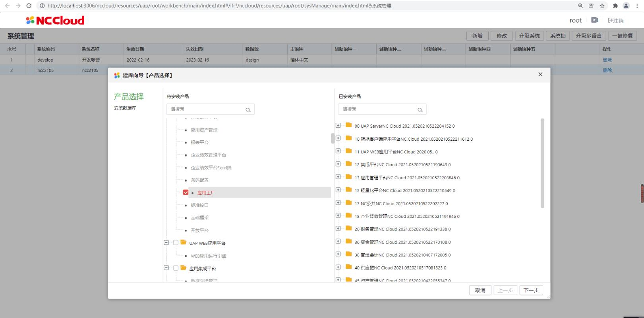Click 下一步 to proceed
Screen dimensions: 644x318
531,290
